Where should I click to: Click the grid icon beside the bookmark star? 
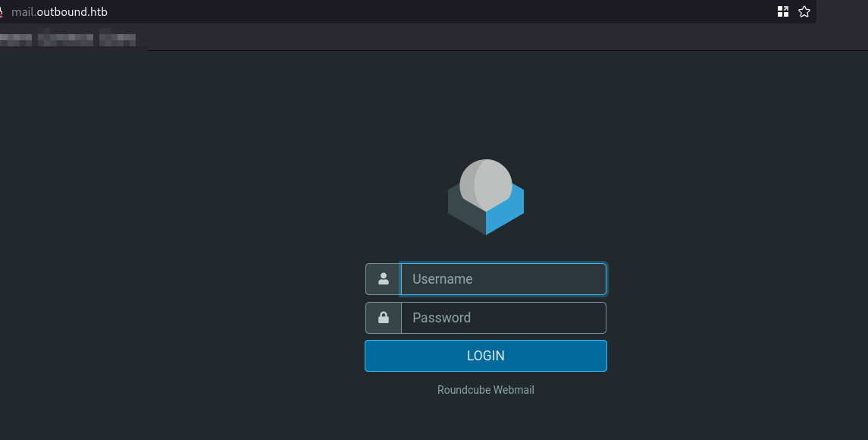pos(783,11)
